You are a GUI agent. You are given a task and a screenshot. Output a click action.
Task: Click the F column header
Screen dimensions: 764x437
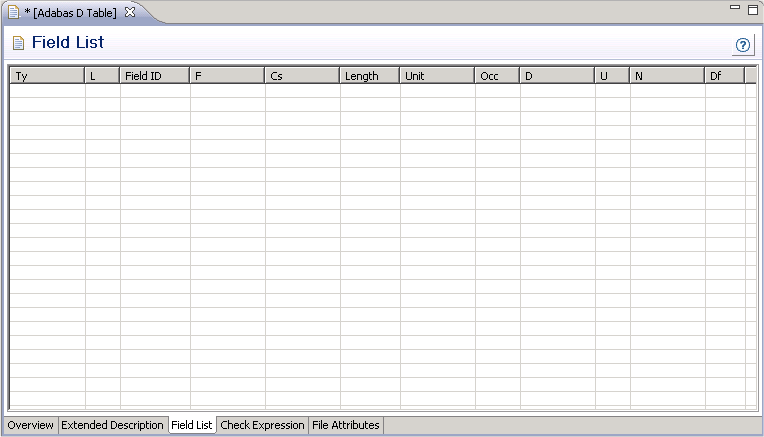[x=228, y=76]
